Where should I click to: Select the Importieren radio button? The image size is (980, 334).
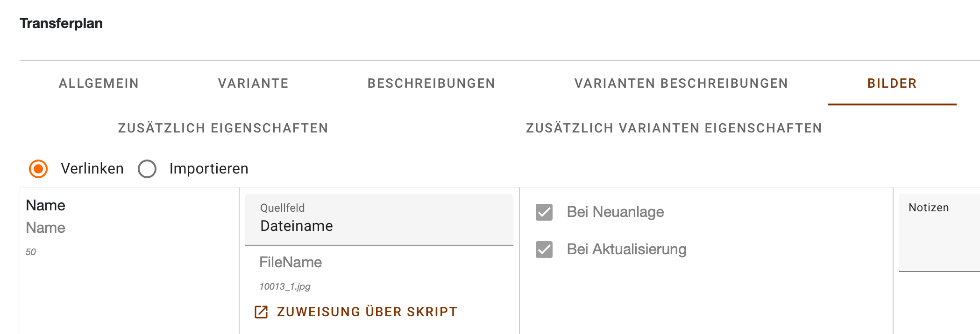point(147,169)
